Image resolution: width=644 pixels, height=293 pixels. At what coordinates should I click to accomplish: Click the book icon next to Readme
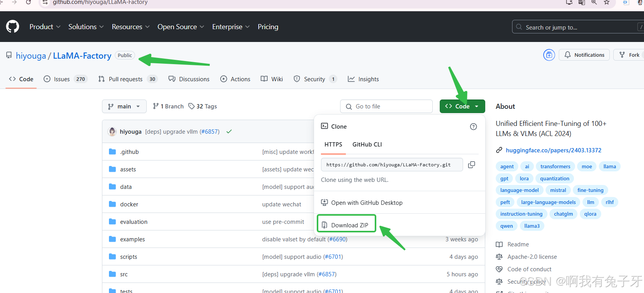(499, 244)
